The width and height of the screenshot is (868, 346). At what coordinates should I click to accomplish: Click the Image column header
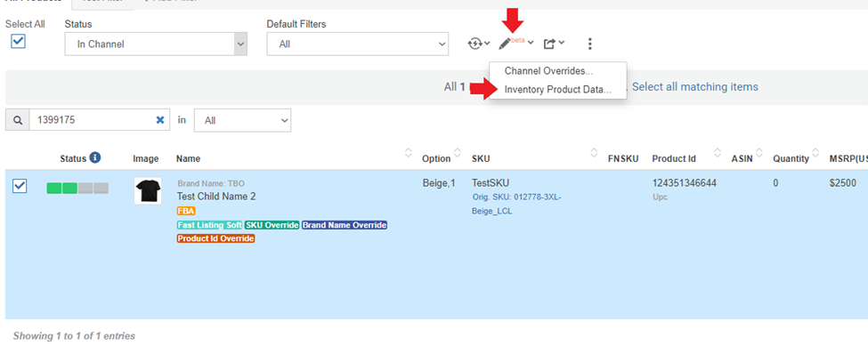146,158
